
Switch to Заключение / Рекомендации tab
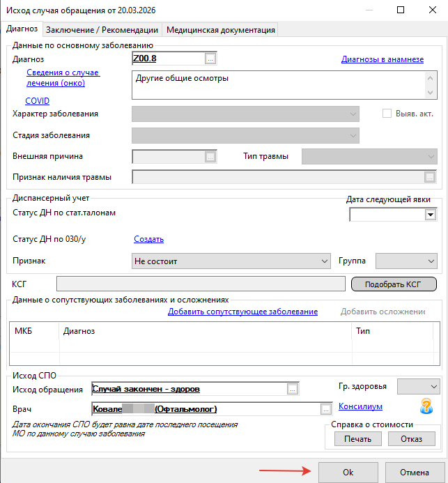tap(102, 30)
